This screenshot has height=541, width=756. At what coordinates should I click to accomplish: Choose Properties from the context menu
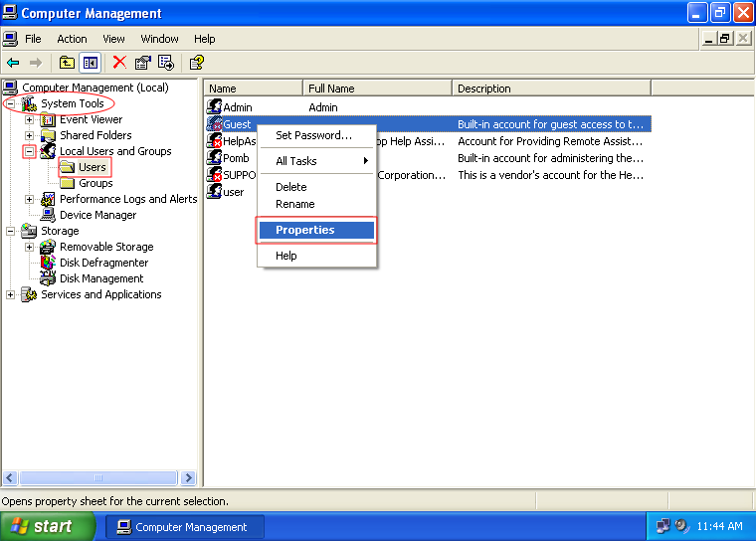[316, 230]
